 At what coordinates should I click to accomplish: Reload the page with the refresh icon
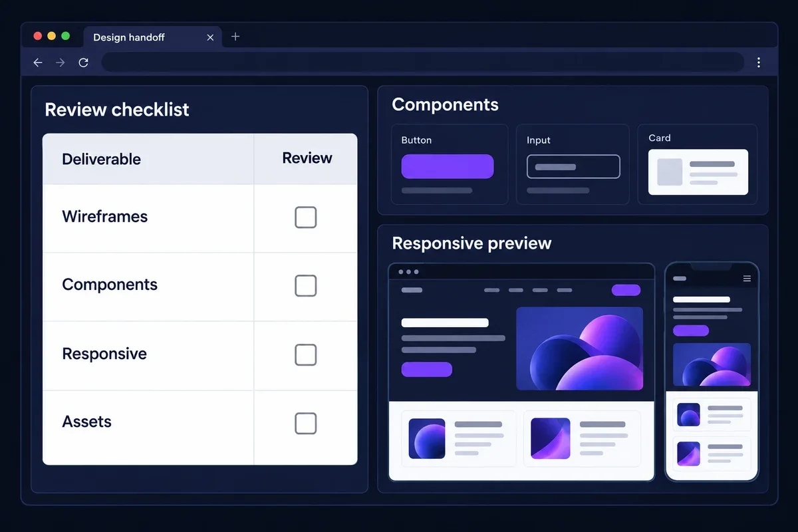point(83,63)
